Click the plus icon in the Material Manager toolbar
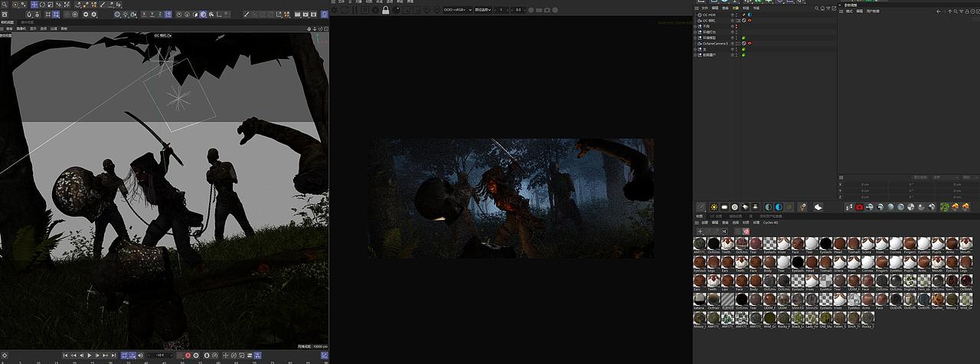Viewport: 980px width, 364px height. tap(701, 231)
